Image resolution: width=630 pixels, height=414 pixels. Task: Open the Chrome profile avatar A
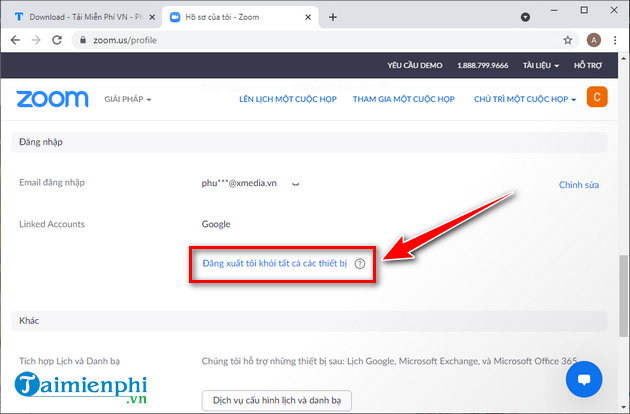(x=593, y=40)
